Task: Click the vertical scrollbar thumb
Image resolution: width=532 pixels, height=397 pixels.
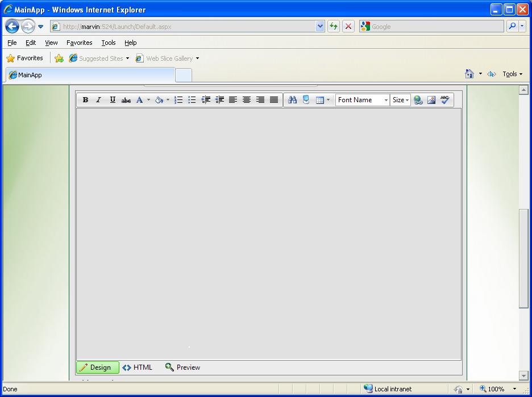Action: click(523, 258)
